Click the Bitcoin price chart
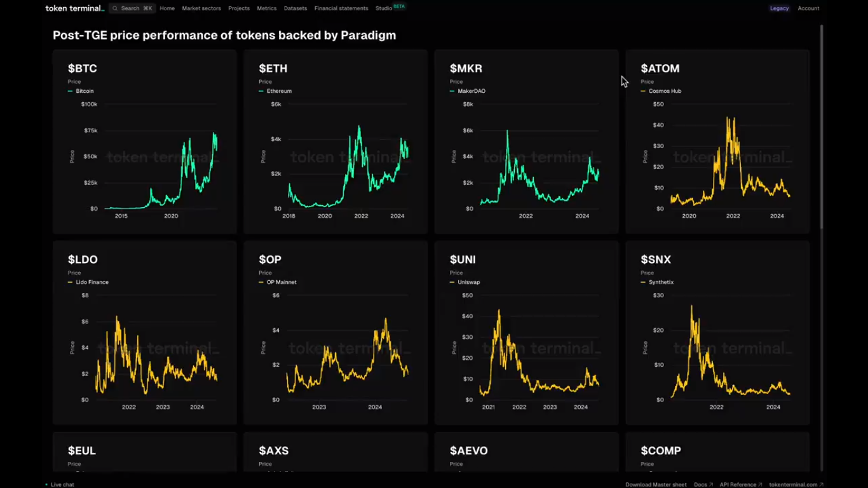This screenshot has height=488, width=868. coord(145,159)
